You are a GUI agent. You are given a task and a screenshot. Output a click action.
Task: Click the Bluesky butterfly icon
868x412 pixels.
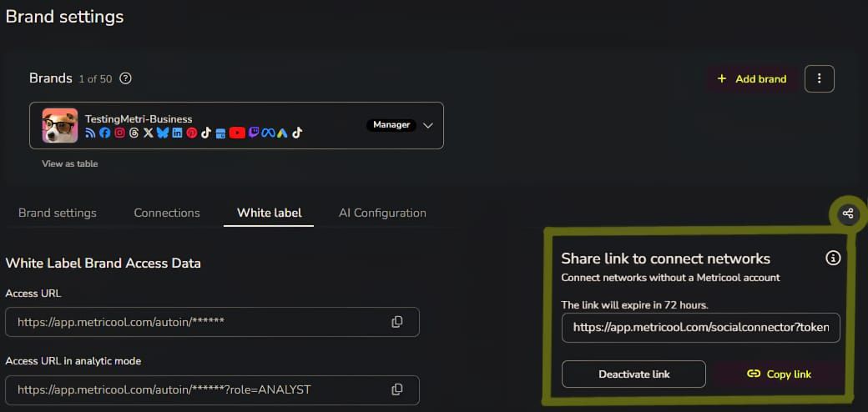[x=163, y=133]
